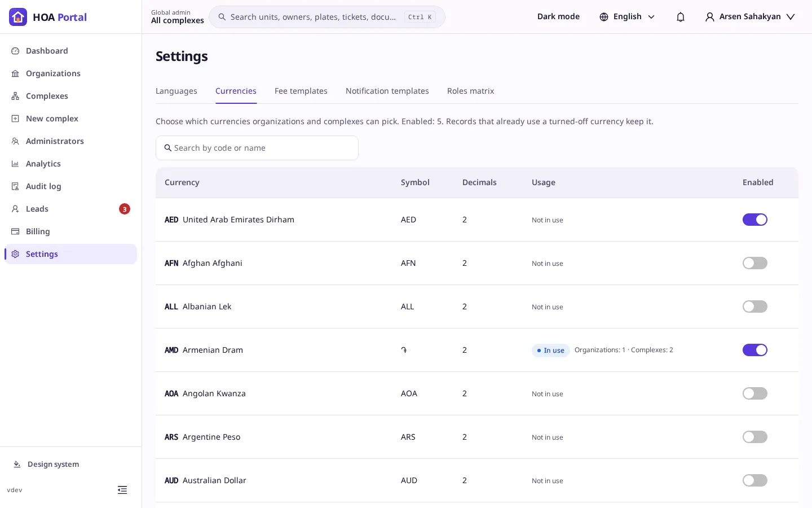This screenshot has width=812, height=508.
Task: Click the Usage column header
Action: pyautogui.click(x=544, y=182)
